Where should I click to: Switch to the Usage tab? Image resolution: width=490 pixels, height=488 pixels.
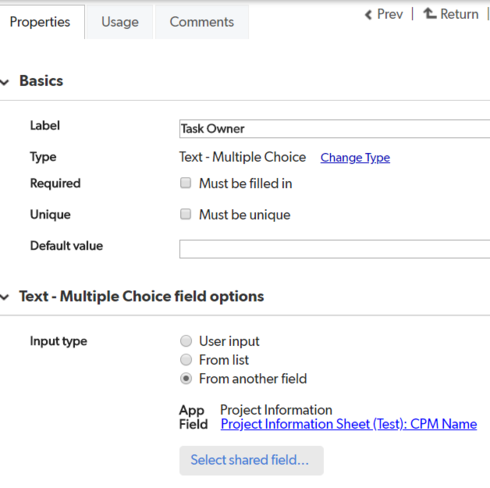120,22
